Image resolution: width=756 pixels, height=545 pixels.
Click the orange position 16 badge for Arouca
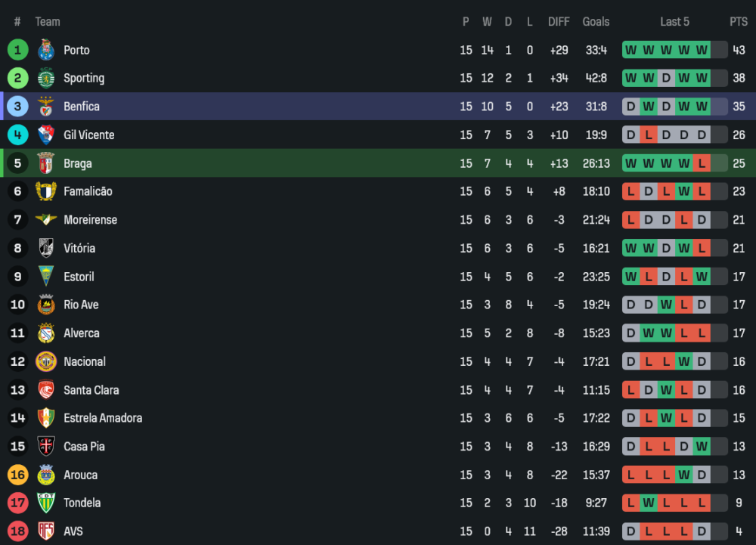[17, 475]
